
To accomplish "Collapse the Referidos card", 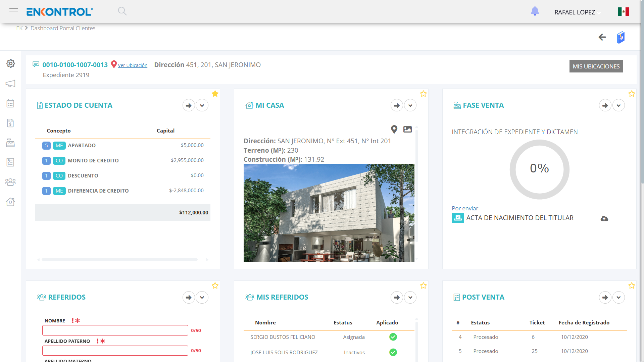I will tap(202, 297).
